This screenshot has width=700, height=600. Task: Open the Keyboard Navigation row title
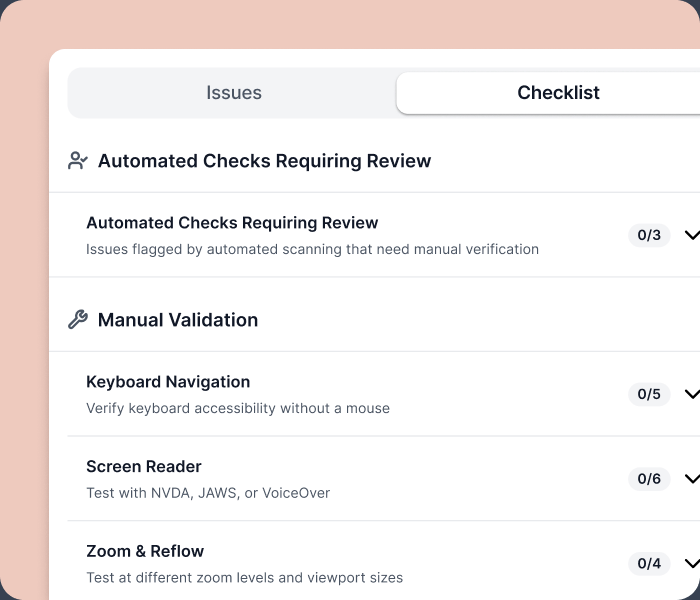[168, 382]
